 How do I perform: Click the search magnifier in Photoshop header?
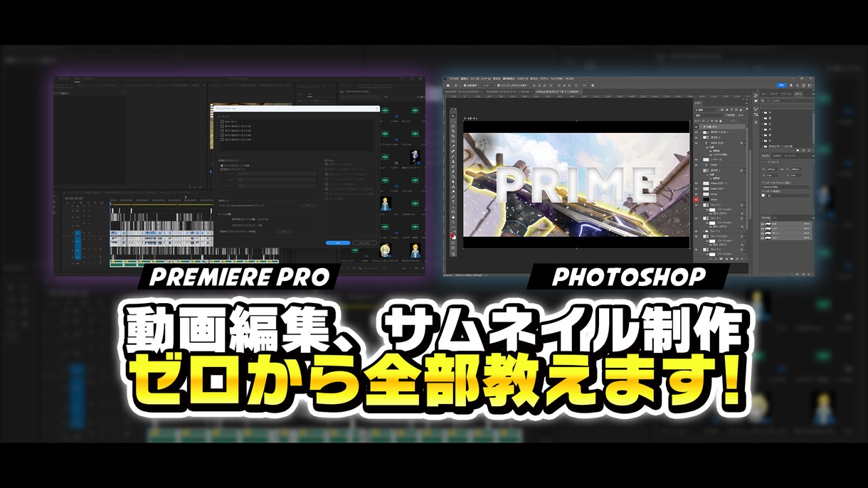798,85
